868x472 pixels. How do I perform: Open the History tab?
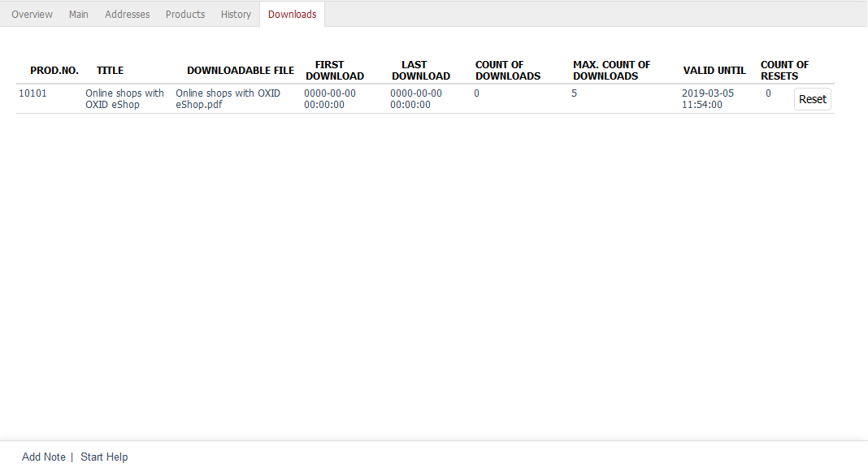pos(236,15)
